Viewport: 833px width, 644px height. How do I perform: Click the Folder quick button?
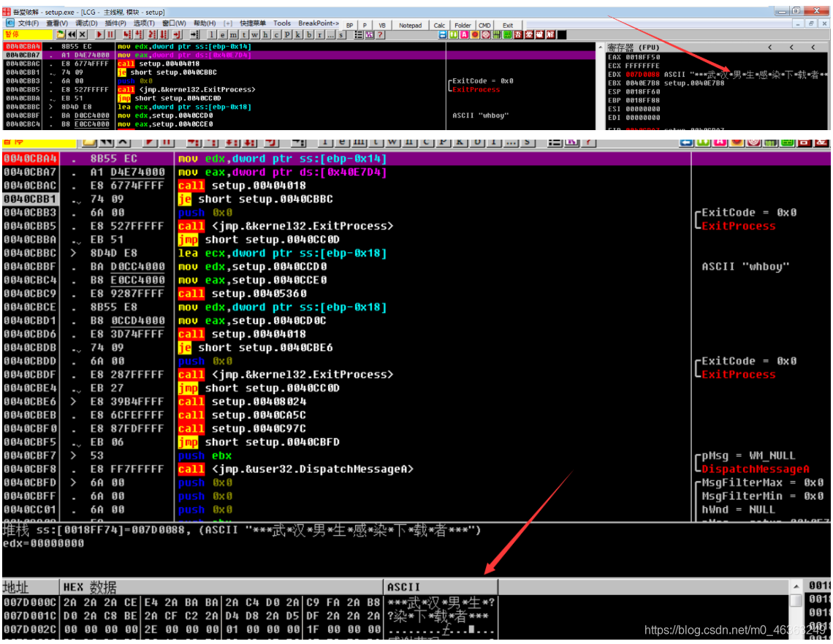click(463, 25)
